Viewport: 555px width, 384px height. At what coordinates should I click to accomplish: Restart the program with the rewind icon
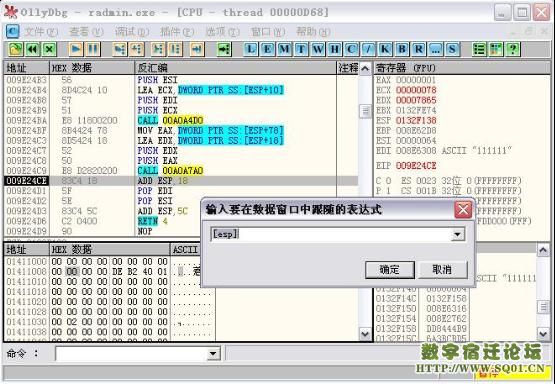tap(32, 49)
